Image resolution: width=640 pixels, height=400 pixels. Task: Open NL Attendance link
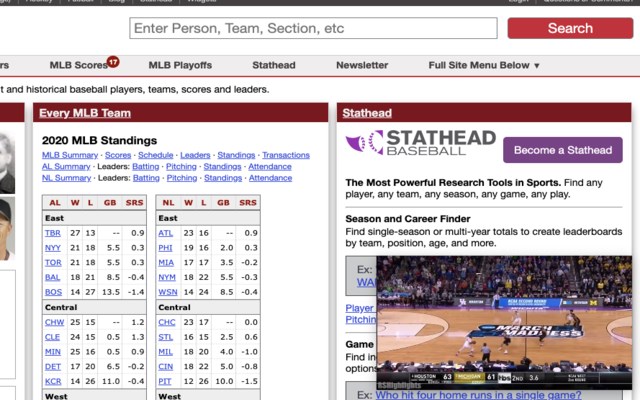coord(270,178)
